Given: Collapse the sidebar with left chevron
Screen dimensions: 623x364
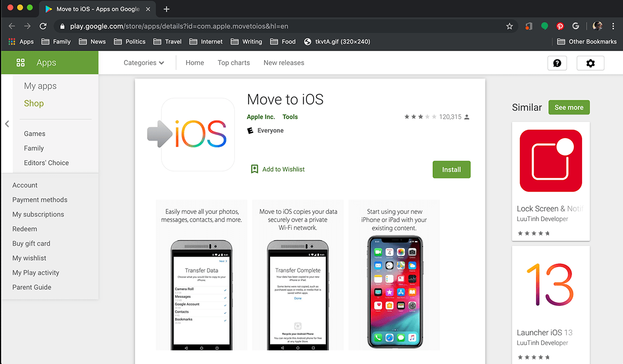Looking at the screenshot, I should pos(7,124).
